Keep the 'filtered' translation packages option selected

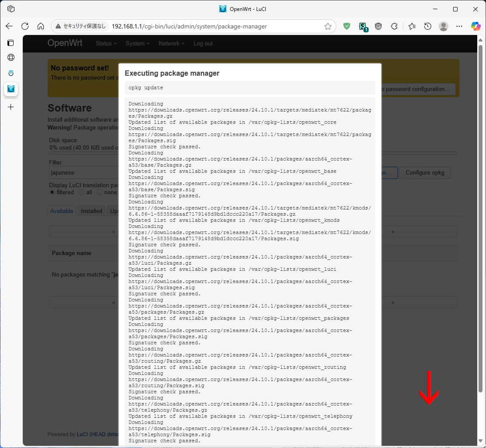coord(52,192)
